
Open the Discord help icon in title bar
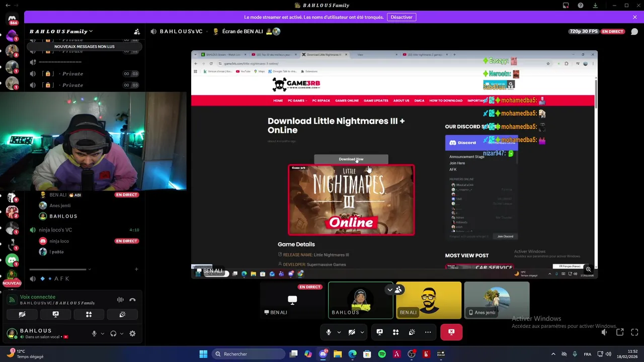581,6
